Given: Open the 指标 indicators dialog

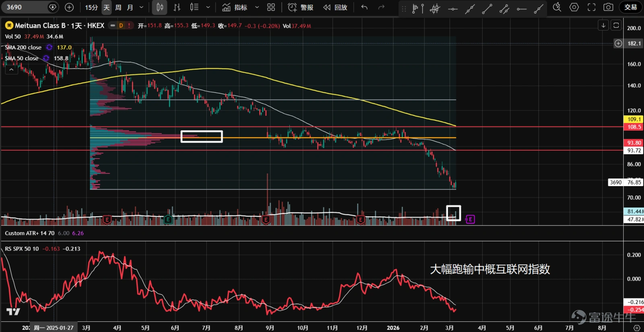Looking at the screenshot, I should [235, 7].
